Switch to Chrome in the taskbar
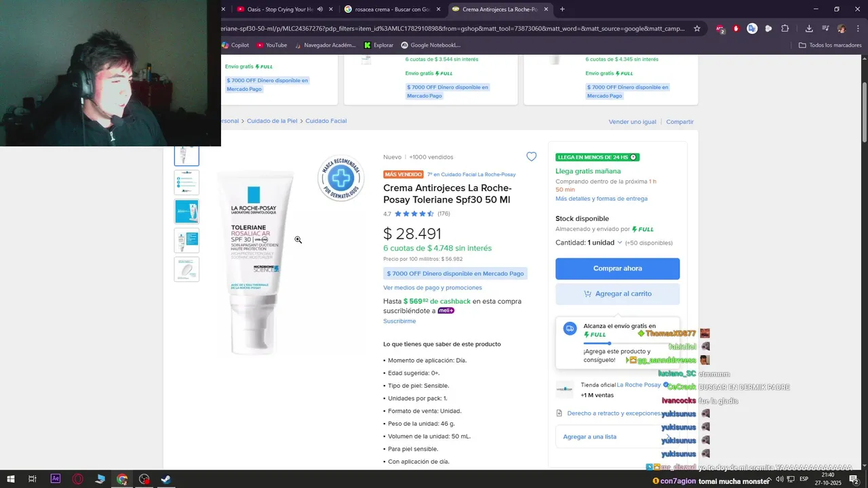The image size is (868, 488). click(x=122, y=479)
